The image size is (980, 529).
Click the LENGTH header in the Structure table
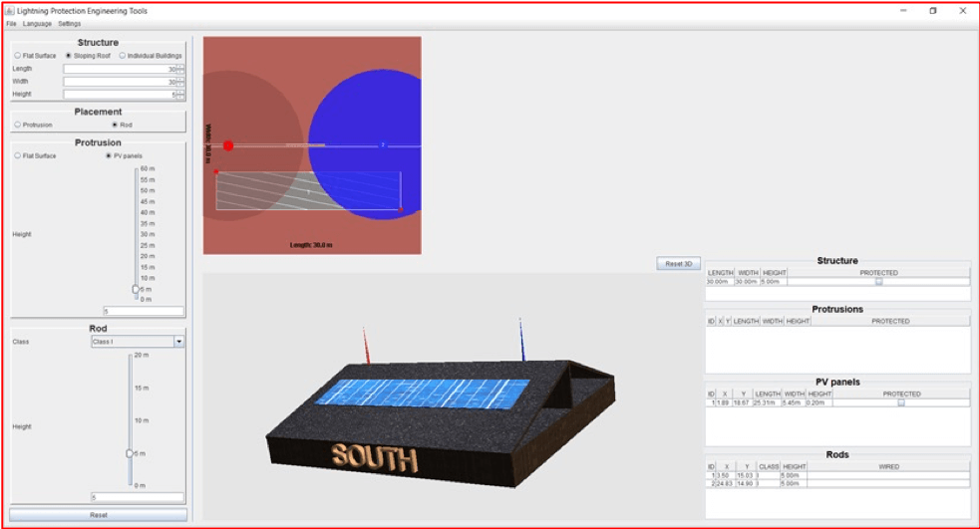(x=720, y=273)
